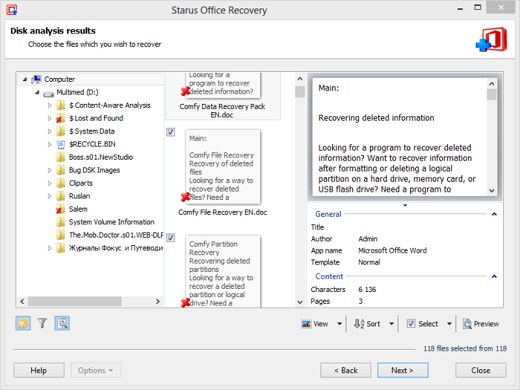Open the filter funnel icon
Image resolution: width=520 pixels, height=390 pixels.
42,323
